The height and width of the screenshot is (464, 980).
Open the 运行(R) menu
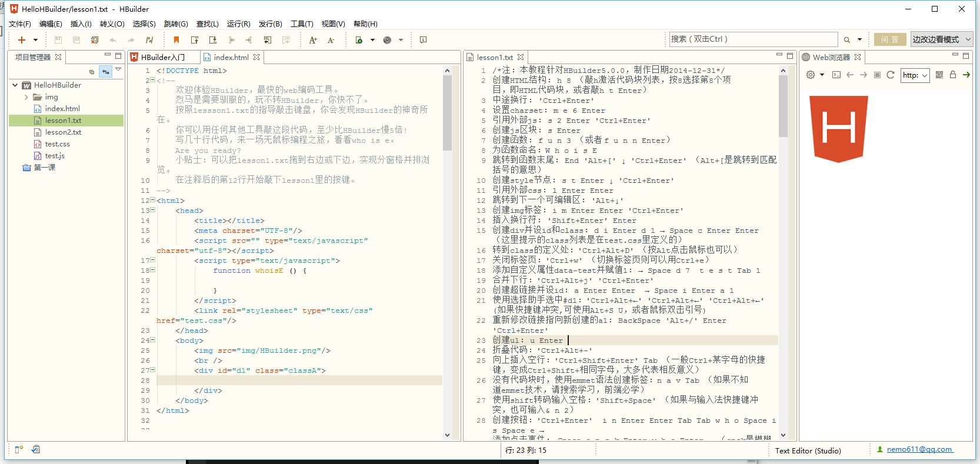(238, 24)
